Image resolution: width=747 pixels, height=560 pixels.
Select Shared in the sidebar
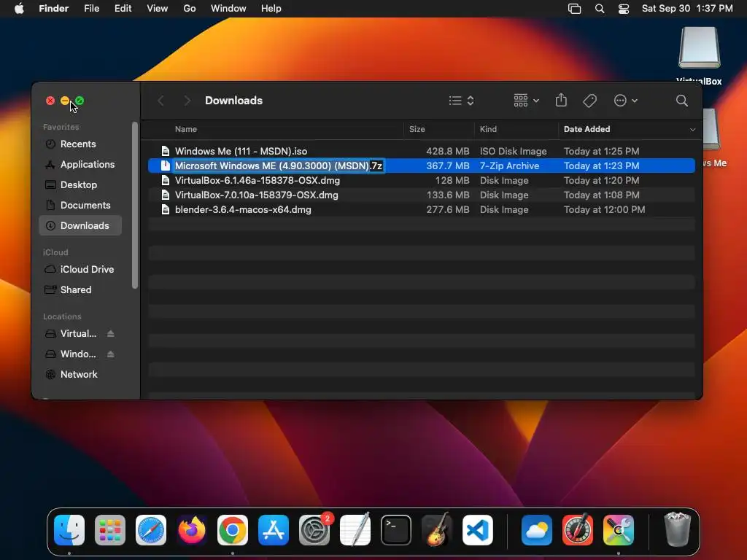[x=80, y=290]
